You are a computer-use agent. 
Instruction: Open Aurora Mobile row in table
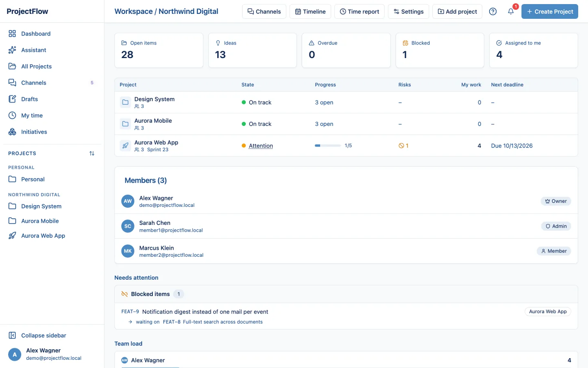pos(346,124)
